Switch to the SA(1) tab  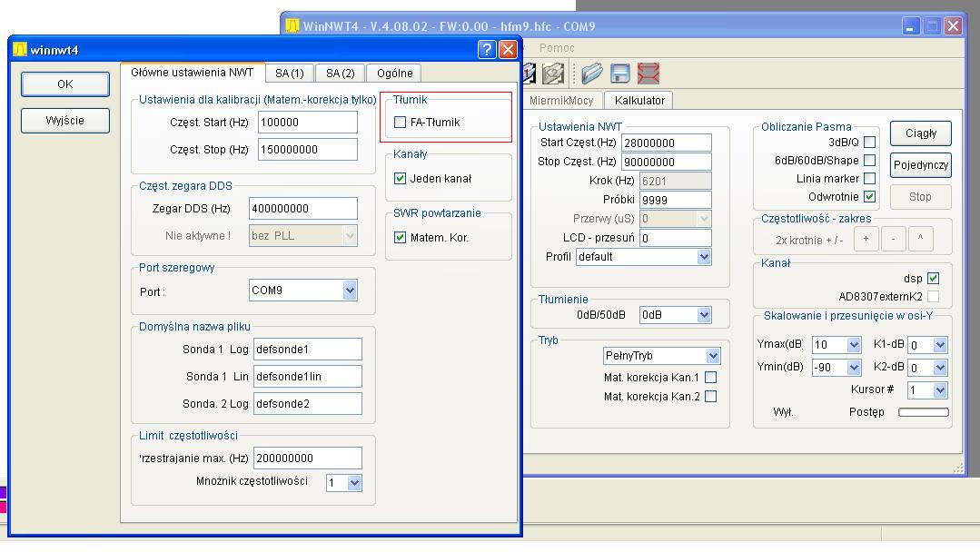pos(289,74)
